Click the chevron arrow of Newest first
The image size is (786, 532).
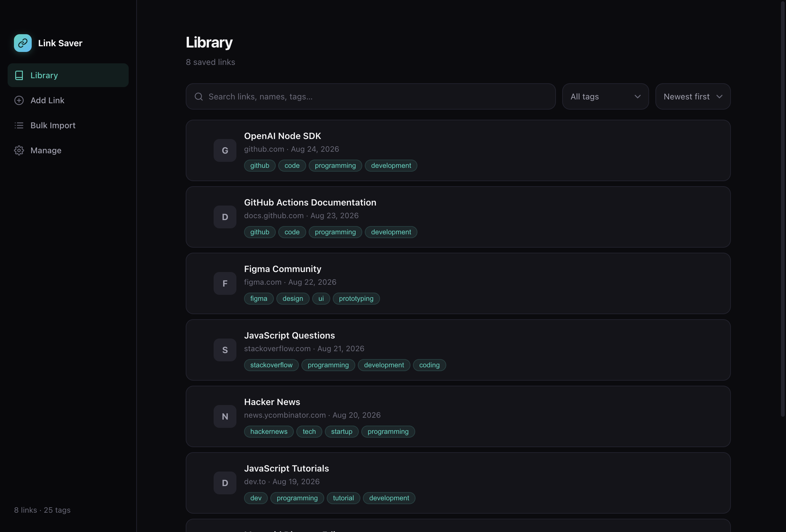tap(719, 97)
